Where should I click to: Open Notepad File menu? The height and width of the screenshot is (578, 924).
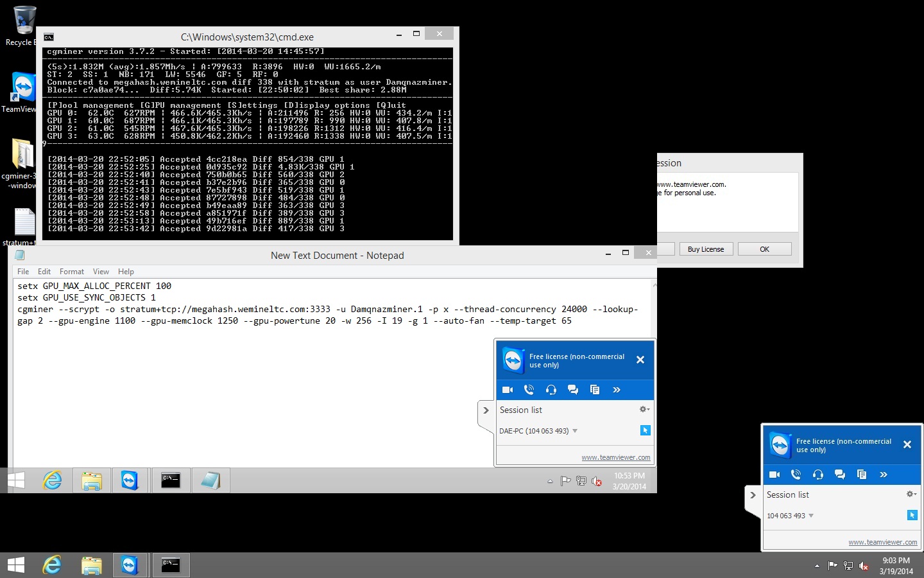coord(23,272)
